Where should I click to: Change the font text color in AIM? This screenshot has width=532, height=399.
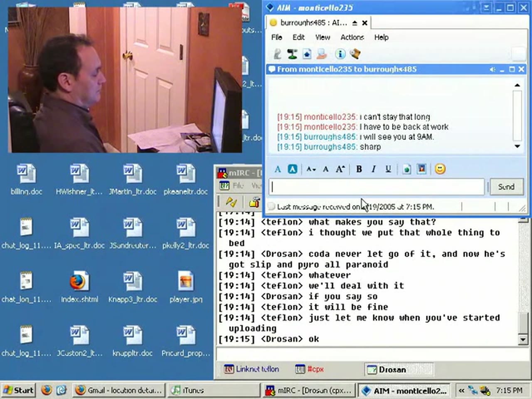point(278,169)
